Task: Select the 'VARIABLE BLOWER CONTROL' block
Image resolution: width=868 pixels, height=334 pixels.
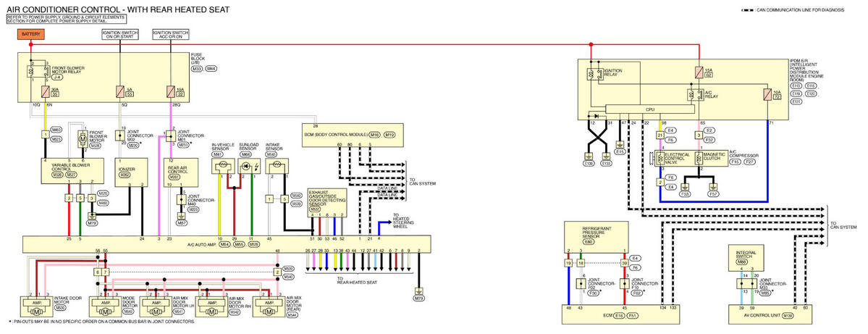Action: 72,172
